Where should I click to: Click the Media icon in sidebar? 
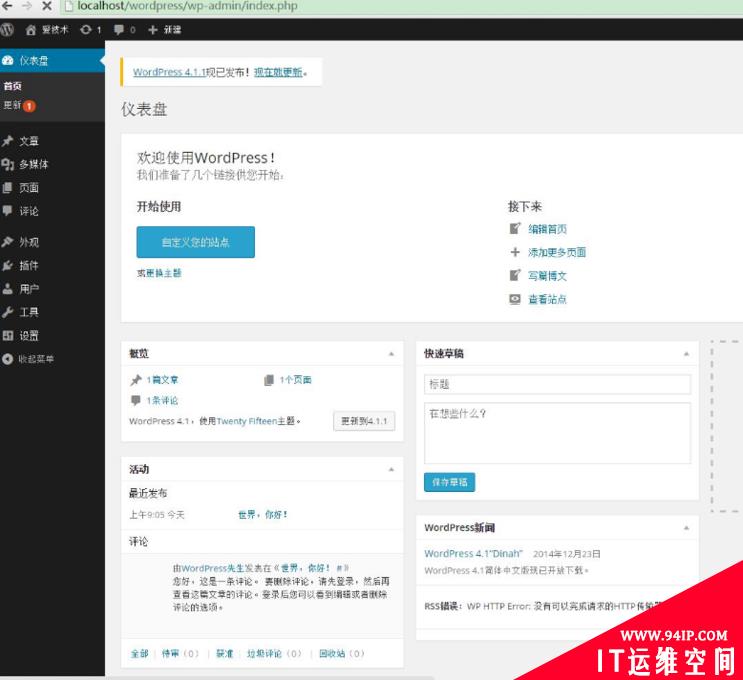coord(8,164)
